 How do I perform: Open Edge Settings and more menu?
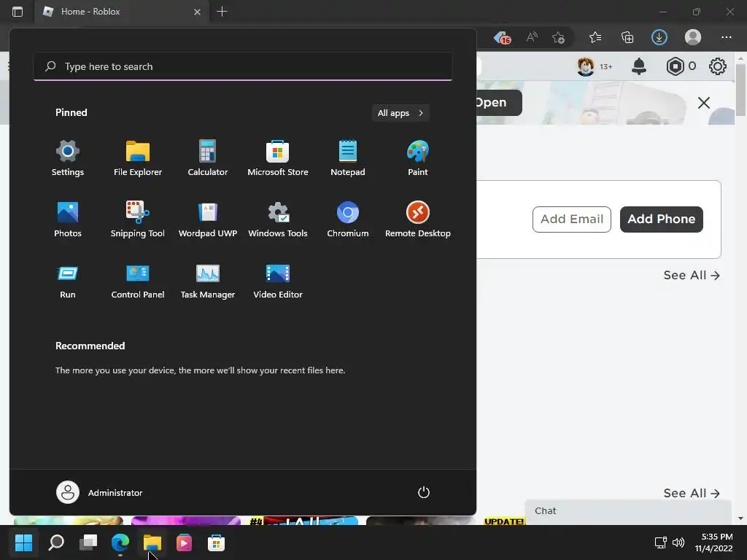(x=726, y=37)
